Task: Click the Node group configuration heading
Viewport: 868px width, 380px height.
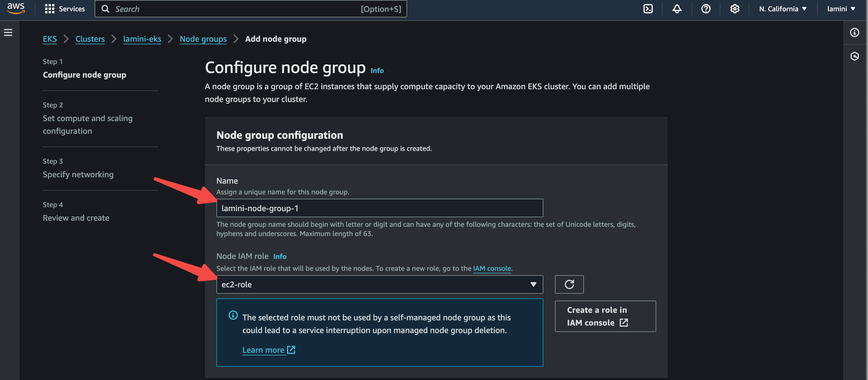Action: pyautogui.click(x=279, y=135)
